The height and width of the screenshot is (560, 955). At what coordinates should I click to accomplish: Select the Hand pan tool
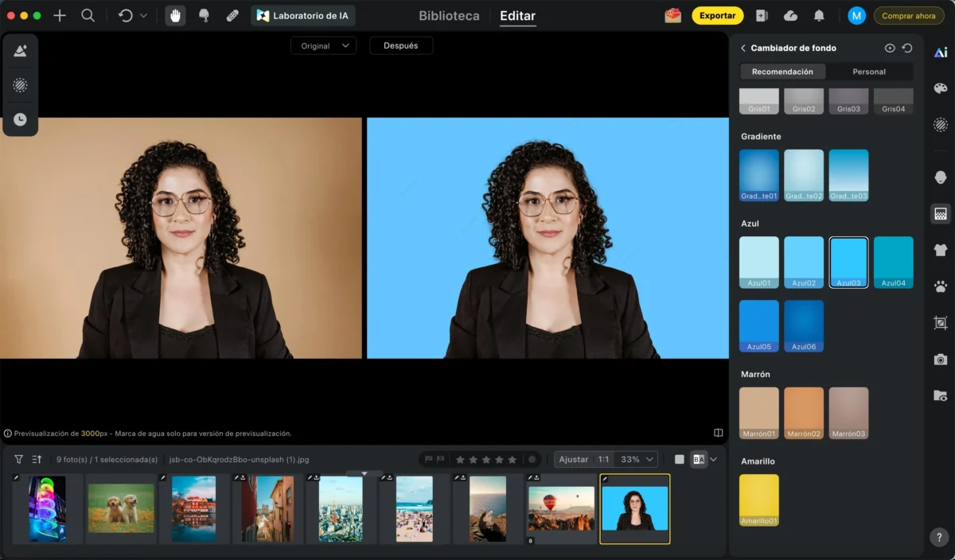click(x=175, y=16)
